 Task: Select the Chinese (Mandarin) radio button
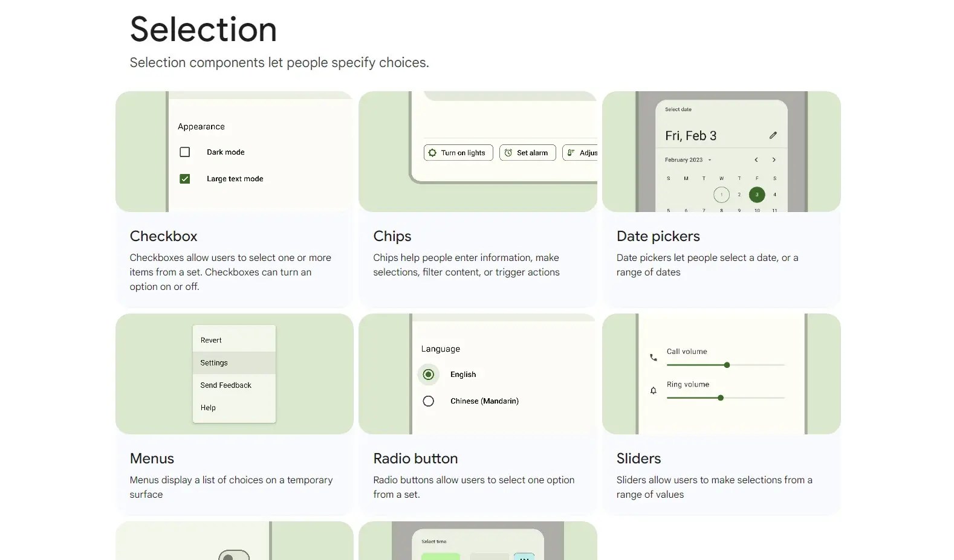(428, 401)
